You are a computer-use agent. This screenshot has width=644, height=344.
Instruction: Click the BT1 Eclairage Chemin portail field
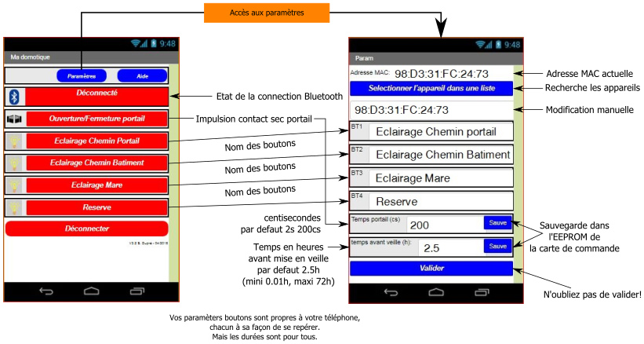point(440,131)
